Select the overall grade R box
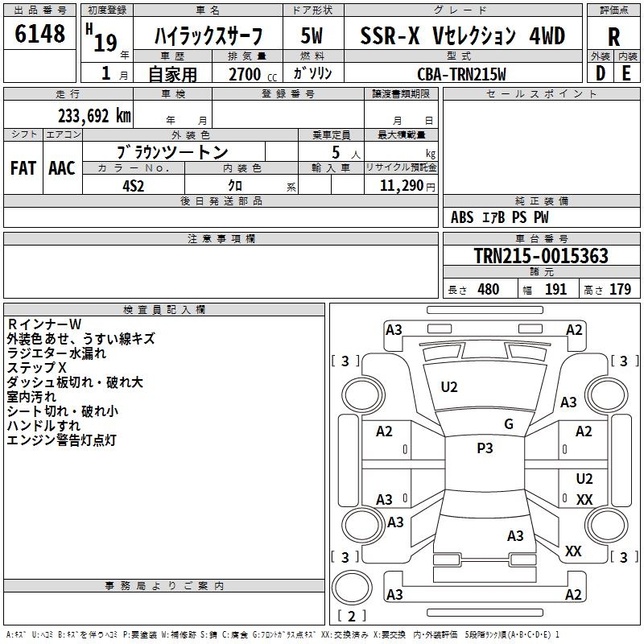The image size is (644, 644). pos(613,35)
